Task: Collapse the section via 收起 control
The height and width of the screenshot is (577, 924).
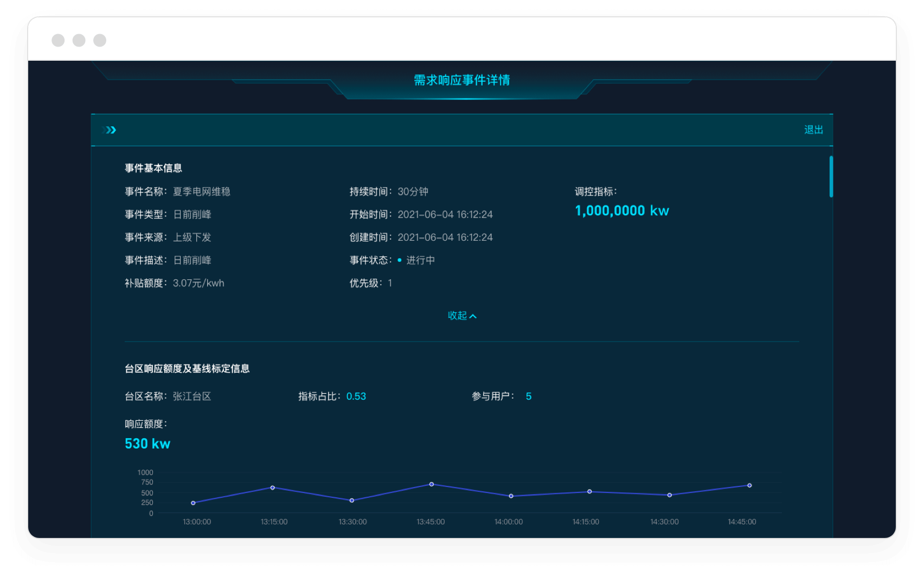Action: [x=458, y=315]
